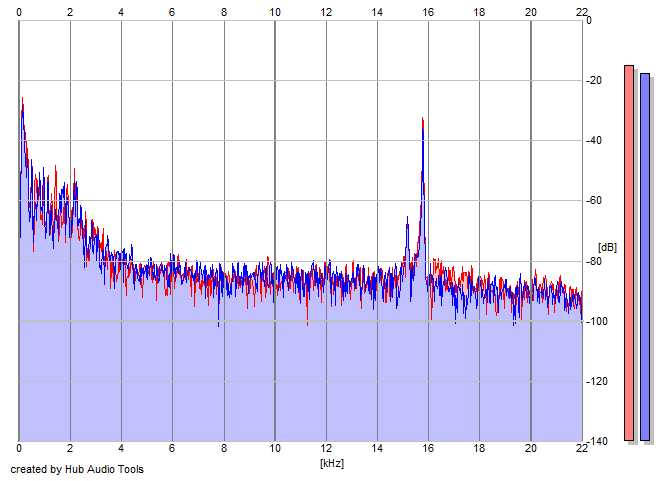Viewport: 664px width, 481px height.
Task: Click the top axis 6 kHz label
Action: pos(172,12)
